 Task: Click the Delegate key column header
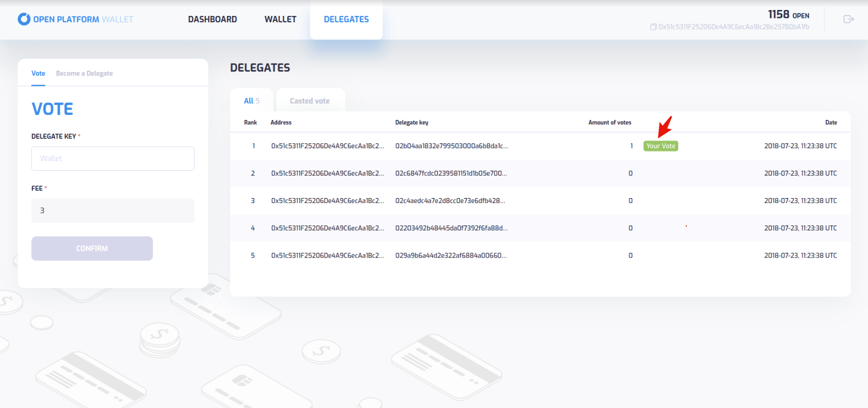click(x=412, y=122)
